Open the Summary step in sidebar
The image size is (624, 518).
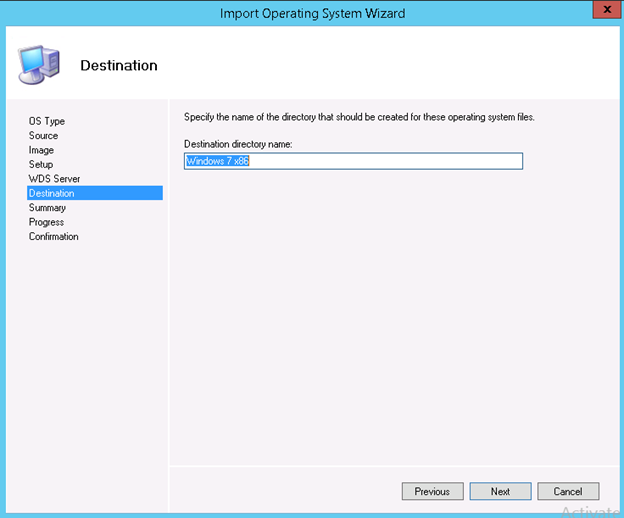[47, 208]
